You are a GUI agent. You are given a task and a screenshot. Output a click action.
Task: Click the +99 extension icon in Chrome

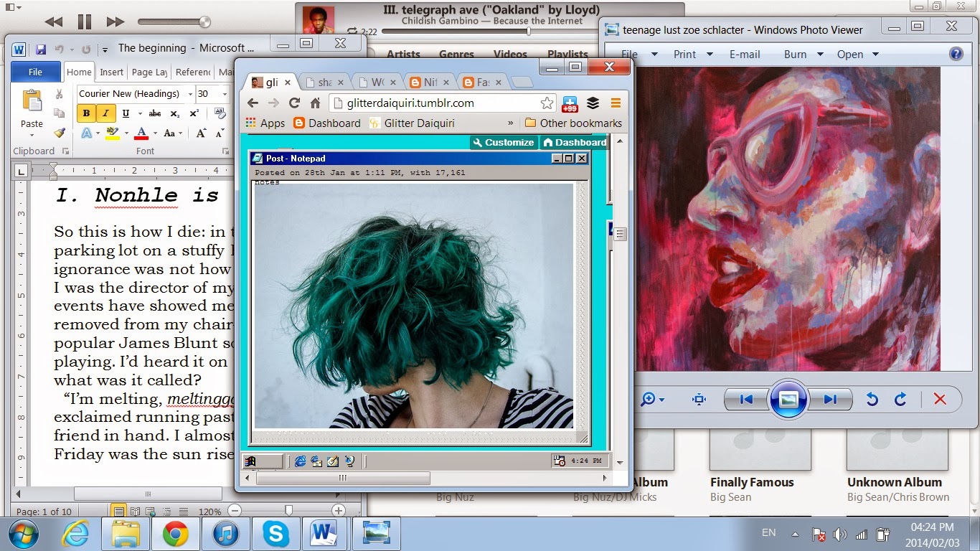click(570, 104)
